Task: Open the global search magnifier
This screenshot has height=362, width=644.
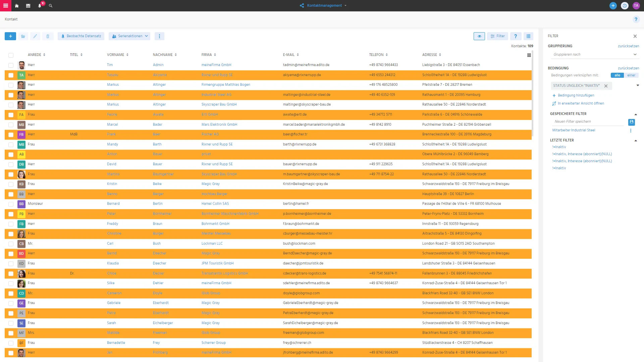Action: point(51,6)
